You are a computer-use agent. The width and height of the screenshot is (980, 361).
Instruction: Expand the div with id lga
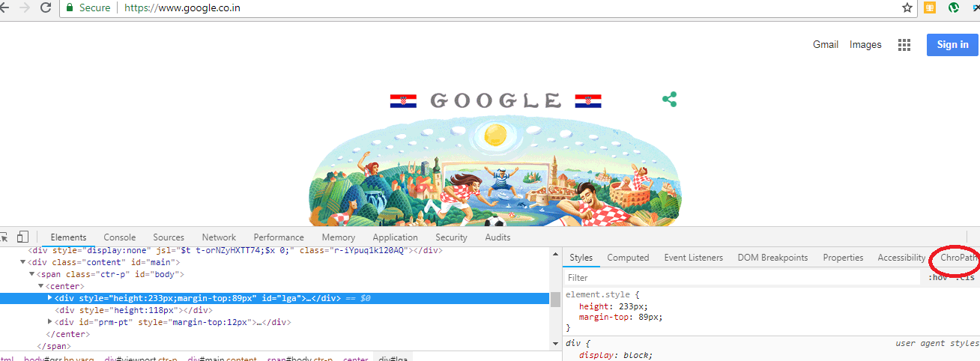tap(50, 298)
